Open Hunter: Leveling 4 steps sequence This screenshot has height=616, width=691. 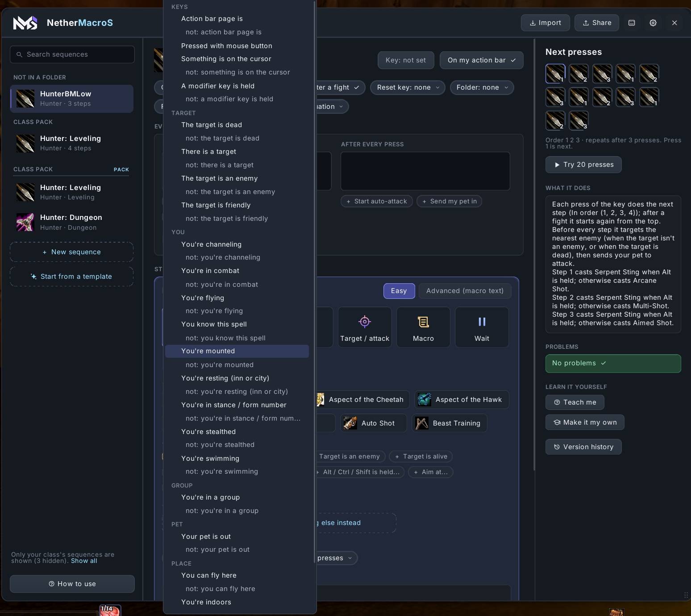[x=71, y=143]
